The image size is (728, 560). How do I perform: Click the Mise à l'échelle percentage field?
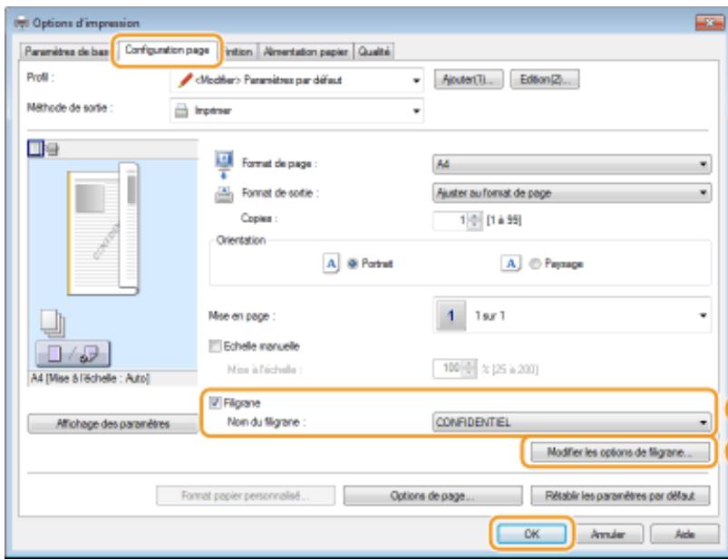(x=447, y=369)
